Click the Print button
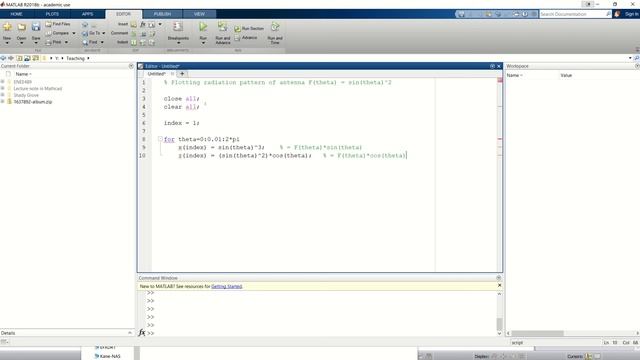This screenshot has height=360, width=640. coord(53,42)
